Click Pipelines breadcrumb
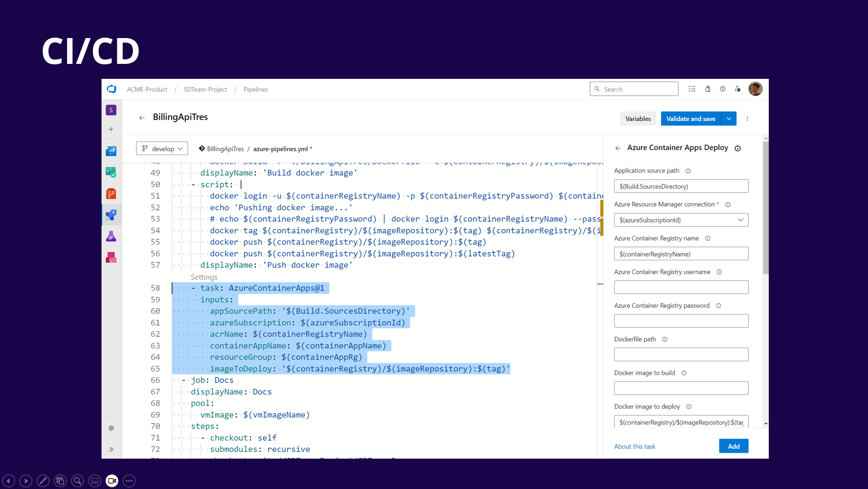This screenshot has width=868, height=489. pyautogui.click(x=256, y=89)
